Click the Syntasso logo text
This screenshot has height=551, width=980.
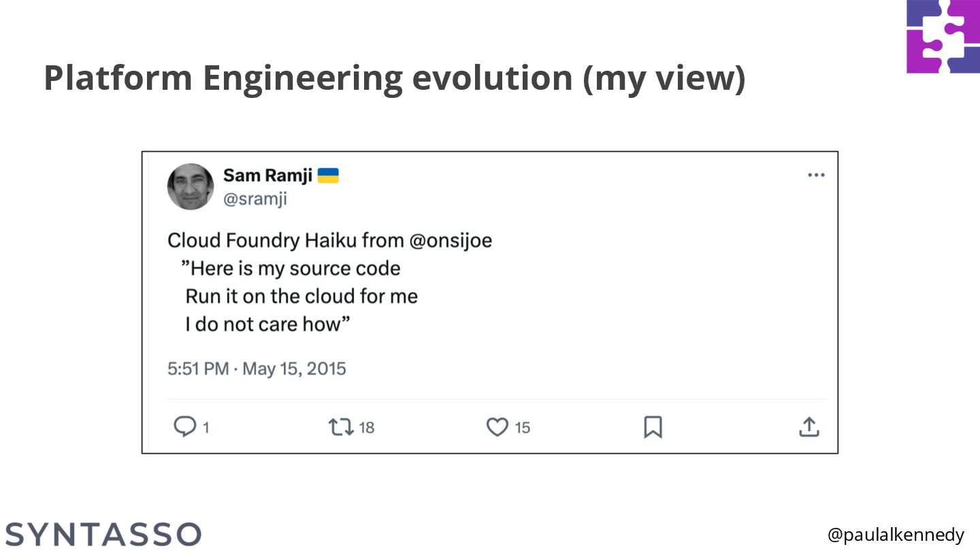(x=103, y=534)
